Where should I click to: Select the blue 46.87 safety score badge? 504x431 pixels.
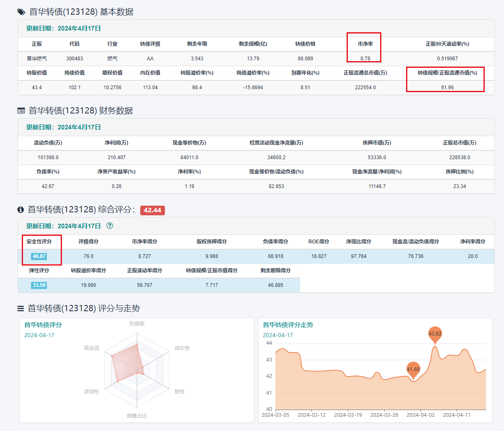pyautogui.click(x=39, y=256)
